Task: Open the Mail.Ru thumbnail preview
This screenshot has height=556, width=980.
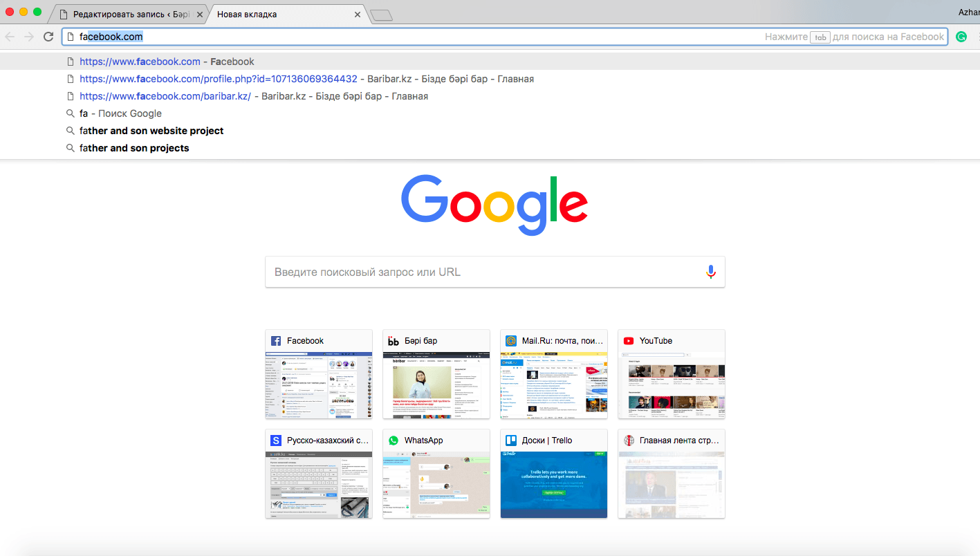Action: click(x=554, y=385)
